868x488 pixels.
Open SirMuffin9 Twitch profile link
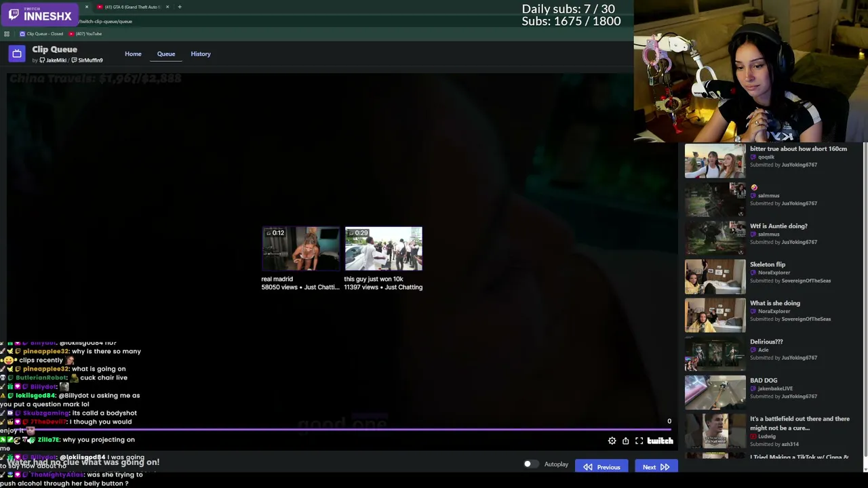click(x=87, y=60)
